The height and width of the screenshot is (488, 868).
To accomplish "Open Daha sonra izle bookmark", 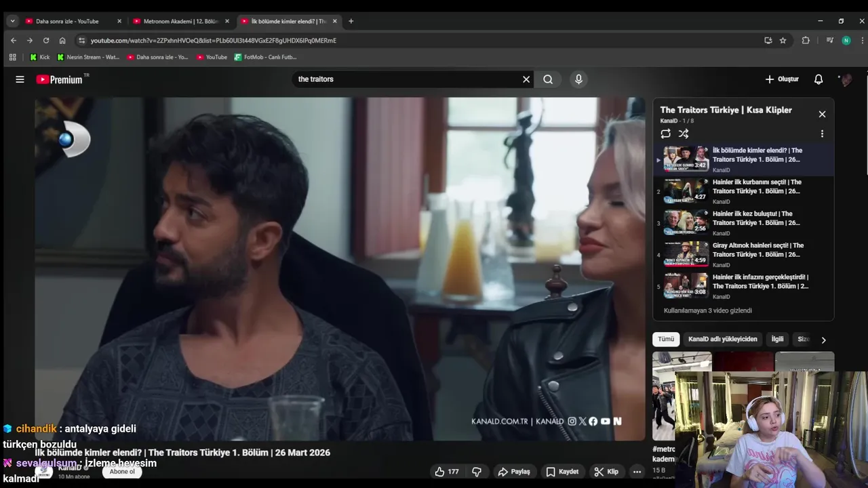I will coord(157,57).
